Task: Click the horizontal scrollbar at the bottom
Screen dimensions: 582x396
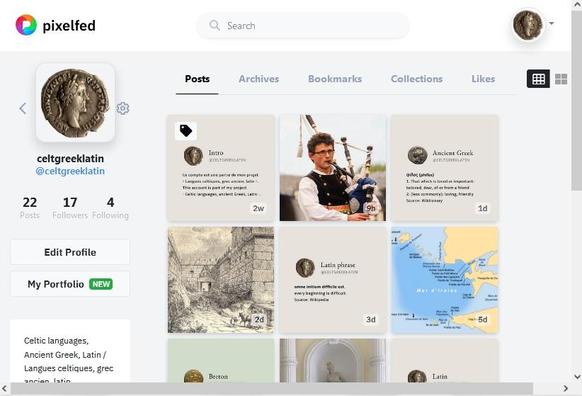Action: coord(272,389)
